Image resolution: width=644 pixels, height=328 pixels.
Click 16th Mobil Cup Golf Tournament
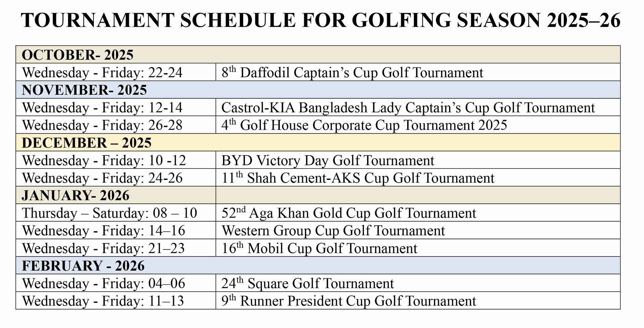click(x=319, y=248)
